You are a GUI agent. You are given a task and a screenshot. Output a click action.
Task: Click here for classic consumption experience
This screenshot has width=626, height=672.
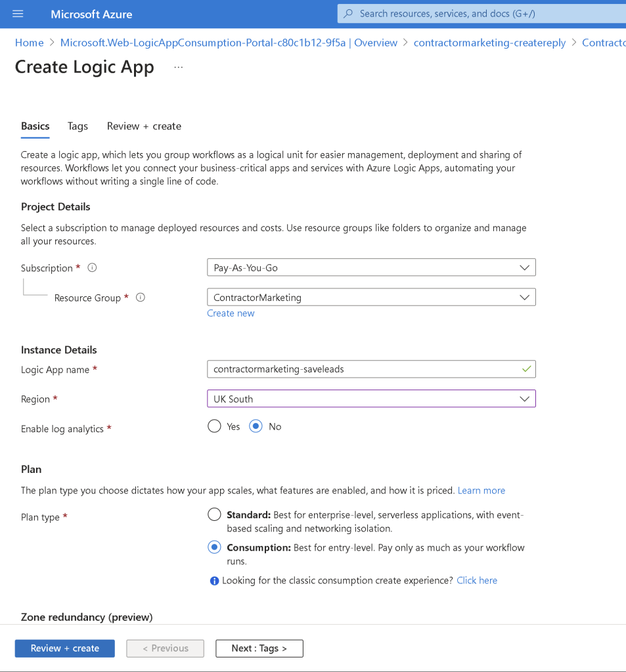(477, 580)
